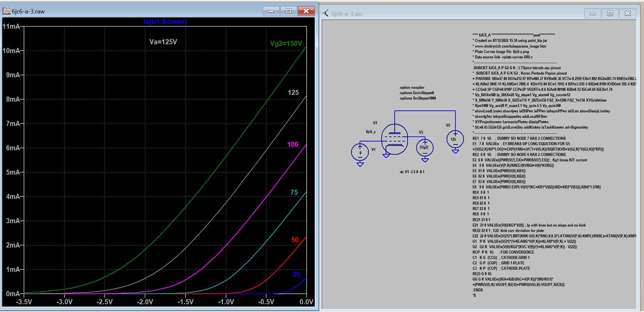The height and width of the screenshot is (312, 644).
Task: Click the V1 source name label
Action: (373, 150)
